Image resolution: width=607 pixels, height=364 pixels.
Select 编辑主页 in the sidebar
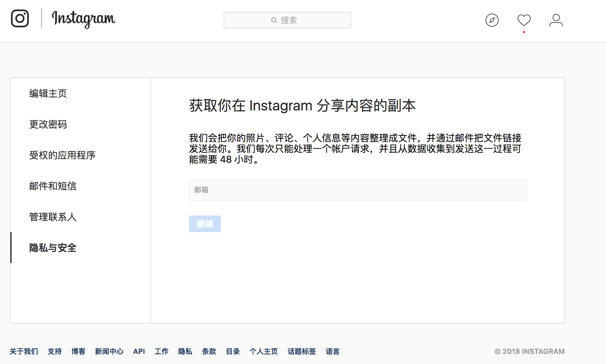click(48, 94)
